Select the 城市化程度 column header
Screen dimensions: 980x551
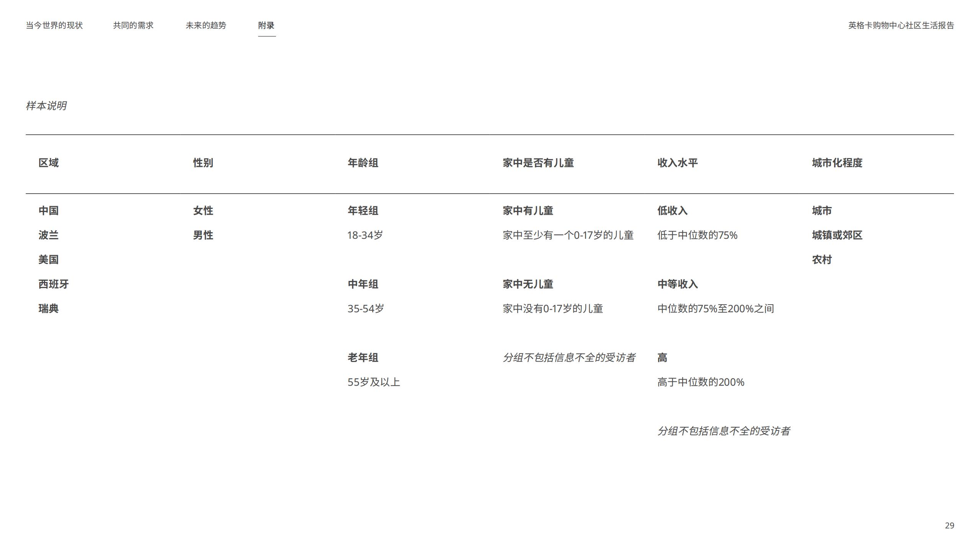click(x=837, y=163)
